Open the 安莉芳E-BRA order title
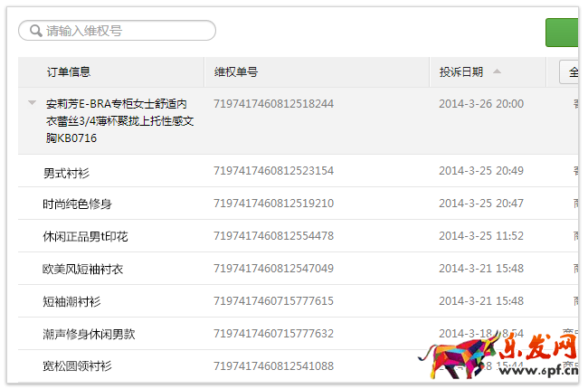 click(x=118, y=121)
